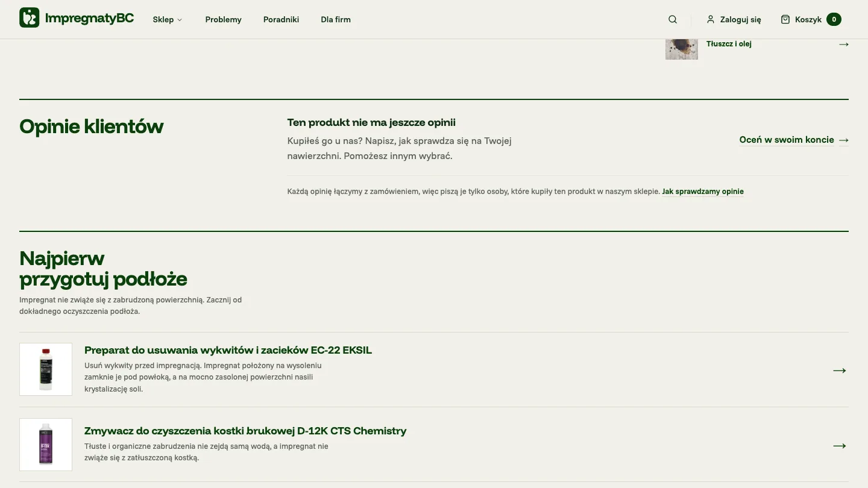The height and width of the screenshot is (488, 868).
Task: Click the Oceń w swoim koncie link
Action: point(787,140)
